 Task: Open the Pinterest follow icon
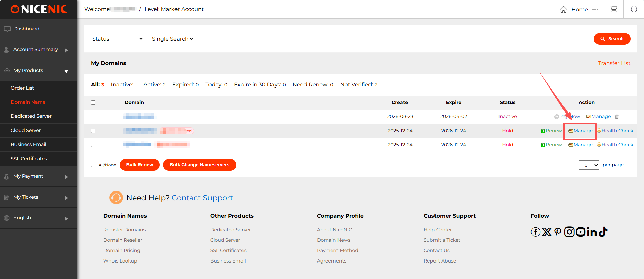point(558,232)
